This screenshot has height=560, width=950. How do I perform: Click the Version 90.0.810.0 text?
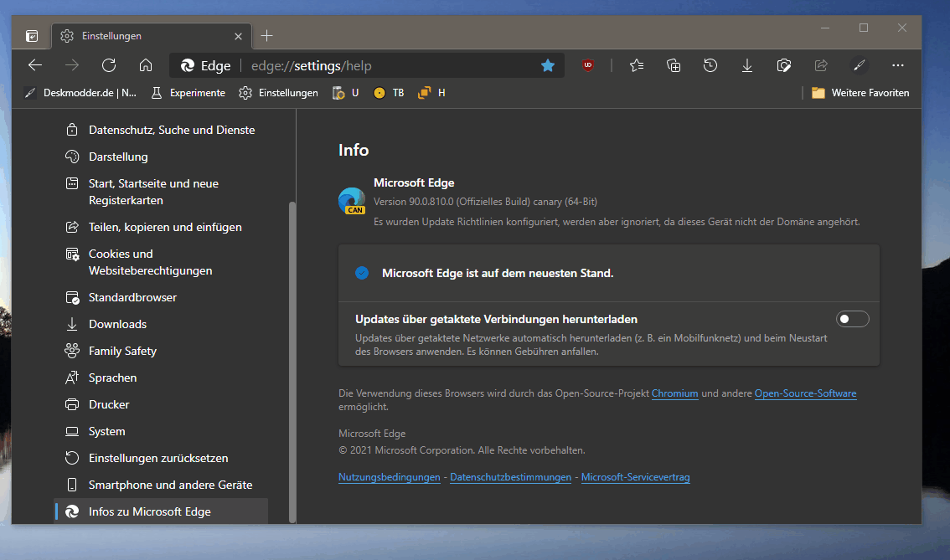(485, 202)
